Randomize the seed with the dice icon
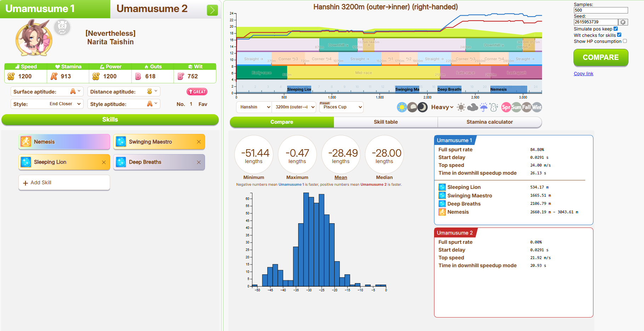Image resolution: width=644 pixels, height=331 pixels. pos(623,22)
